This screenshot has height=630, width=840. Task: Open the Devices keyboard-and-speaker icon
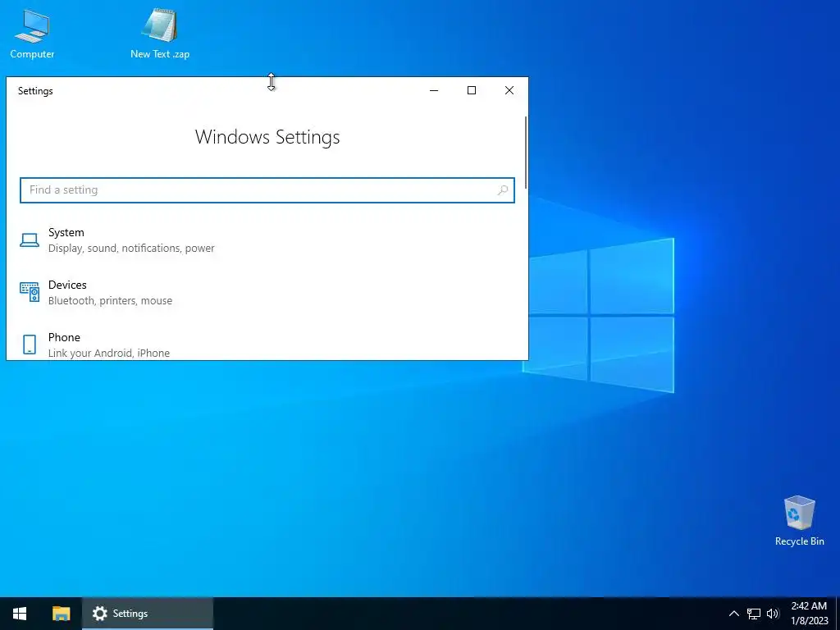(x=30, y=292)
